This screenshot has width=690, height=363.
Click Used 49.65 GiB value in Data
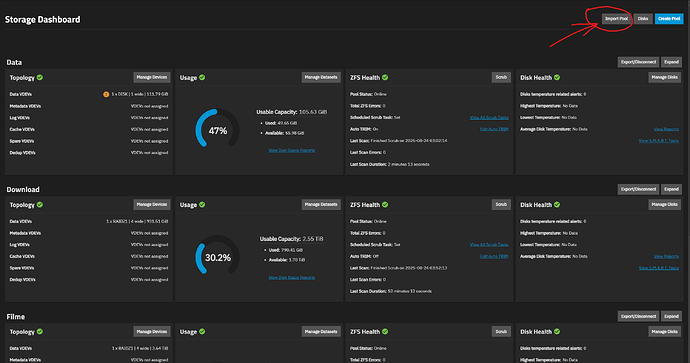[281, 123]
